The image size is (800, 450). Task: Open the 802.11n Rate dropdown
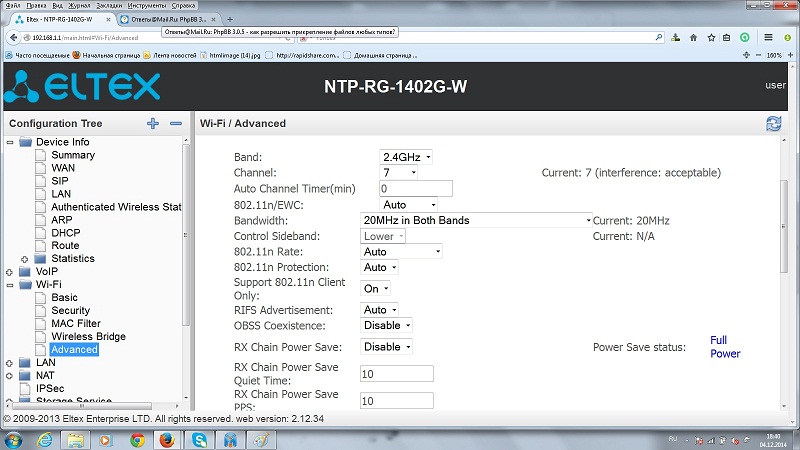tap(401, 252)
